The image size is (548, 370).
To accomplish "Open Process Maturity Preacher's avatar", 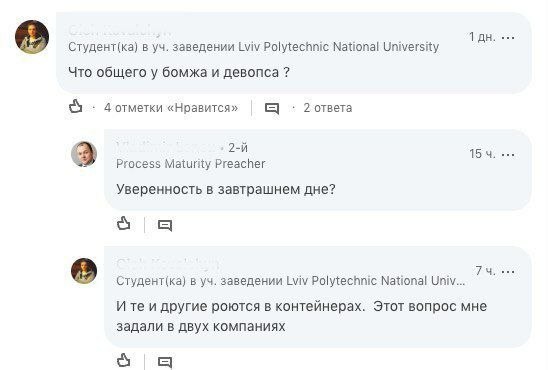I will (84, 154).
